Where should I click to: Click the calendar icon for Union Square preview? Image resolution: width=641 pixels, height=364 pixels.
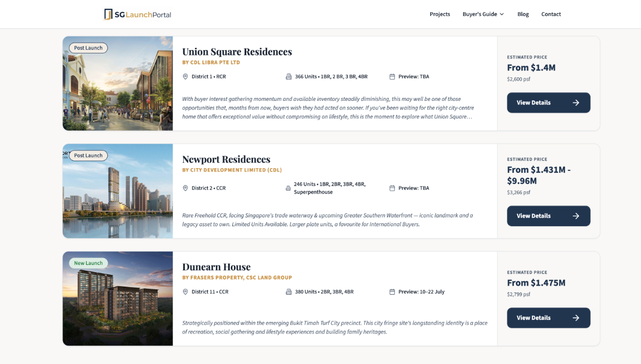click(x=392, y=77)
